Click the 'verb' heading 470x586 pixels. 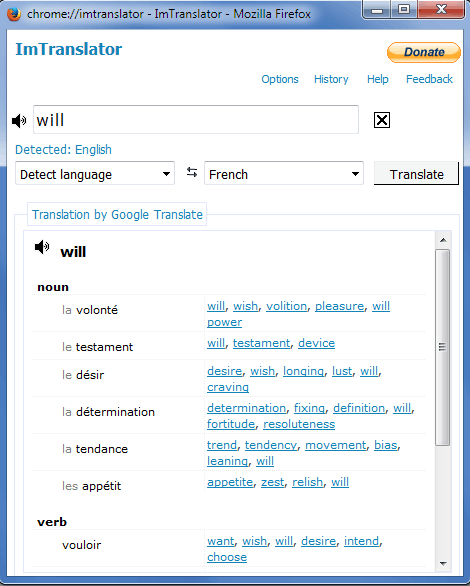click(52, 522)
